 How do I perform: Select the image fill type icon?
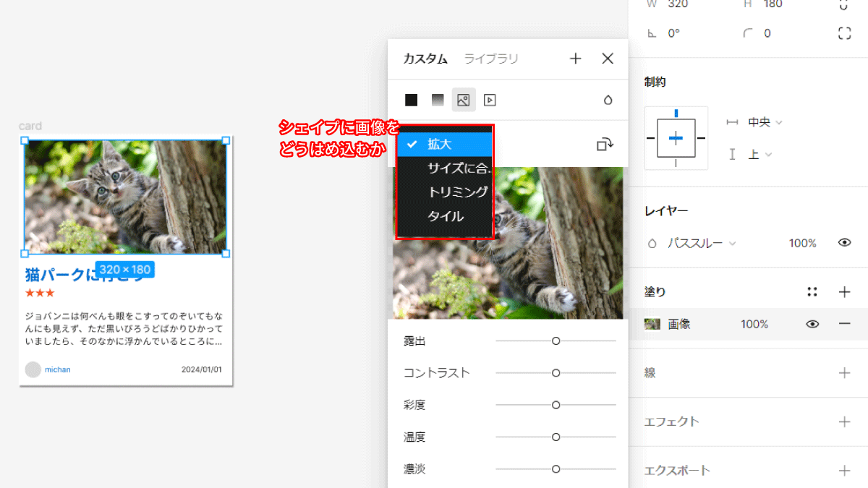[464, 100]
